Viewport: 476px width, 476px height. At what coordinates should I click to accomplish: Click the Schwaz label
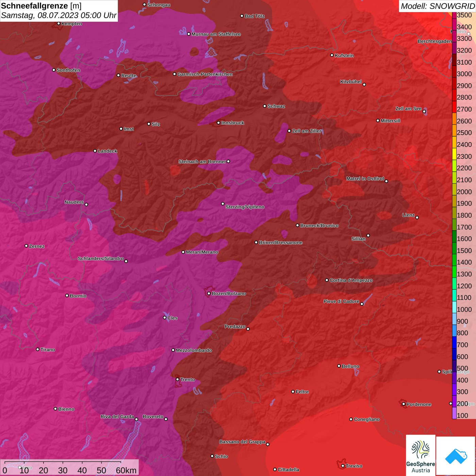click(x=276, y=106)
